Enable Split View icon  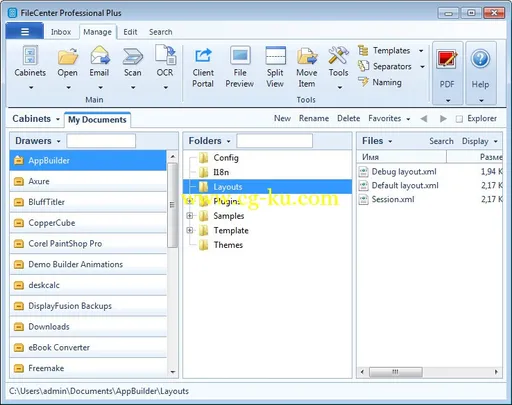point(275,55)
